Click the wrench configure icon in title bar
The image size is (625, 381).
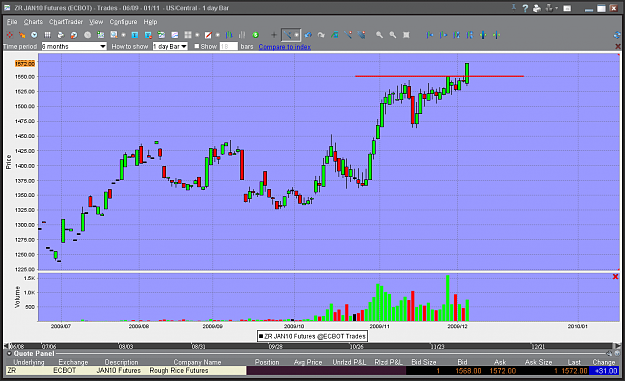point(550,8)
